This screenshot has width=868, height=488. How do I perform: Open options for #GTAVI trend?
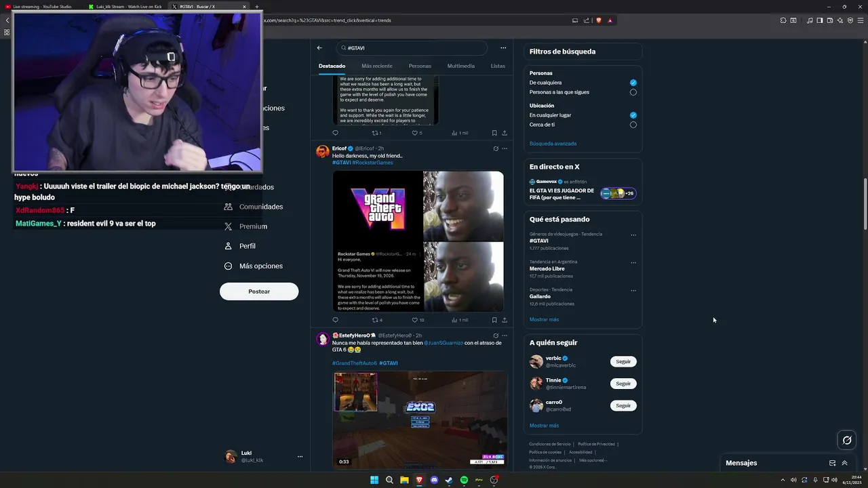click(x=633, y=235)
